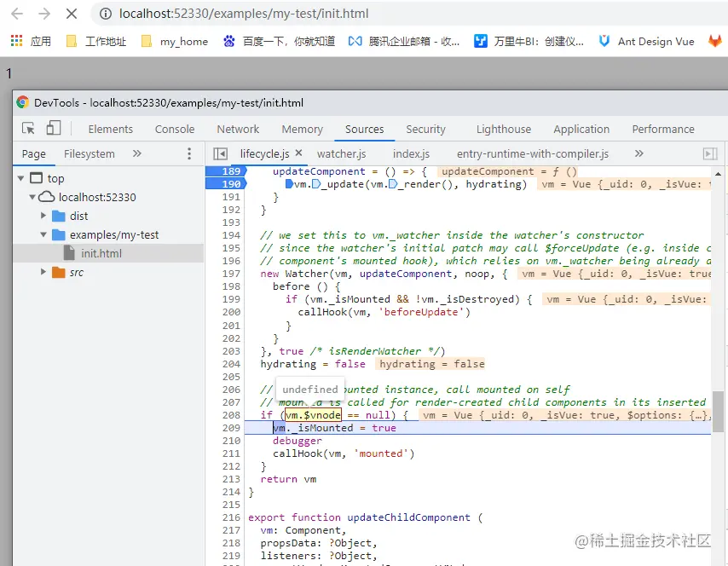Image resolution: width=728 pixels, height=566 pixels.
Task: View site information icon in address bar
Action: tap(106, 14)
